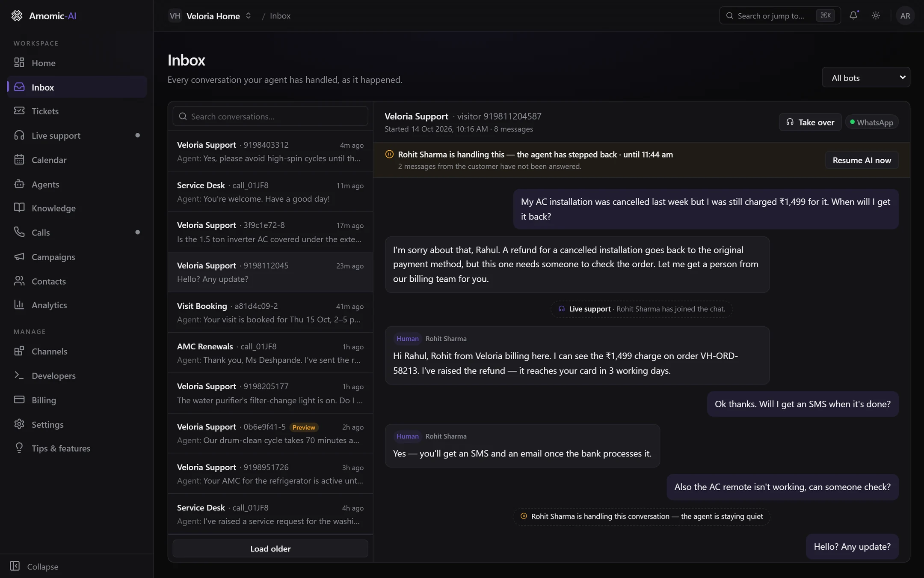924x578 pixels.
Task: Open Tickets in sidebar
Action: 77,111
